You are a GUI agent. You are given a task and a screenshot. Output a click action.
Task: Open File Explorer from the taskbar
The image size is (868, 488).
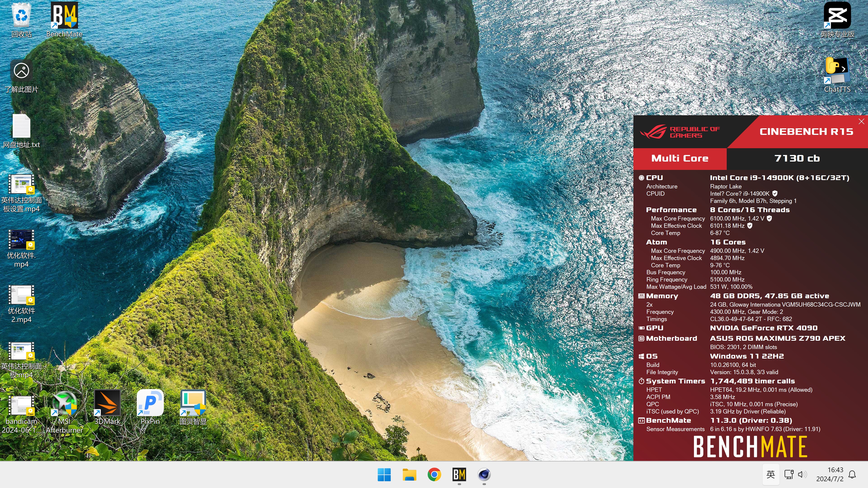[x=409, y=474]
